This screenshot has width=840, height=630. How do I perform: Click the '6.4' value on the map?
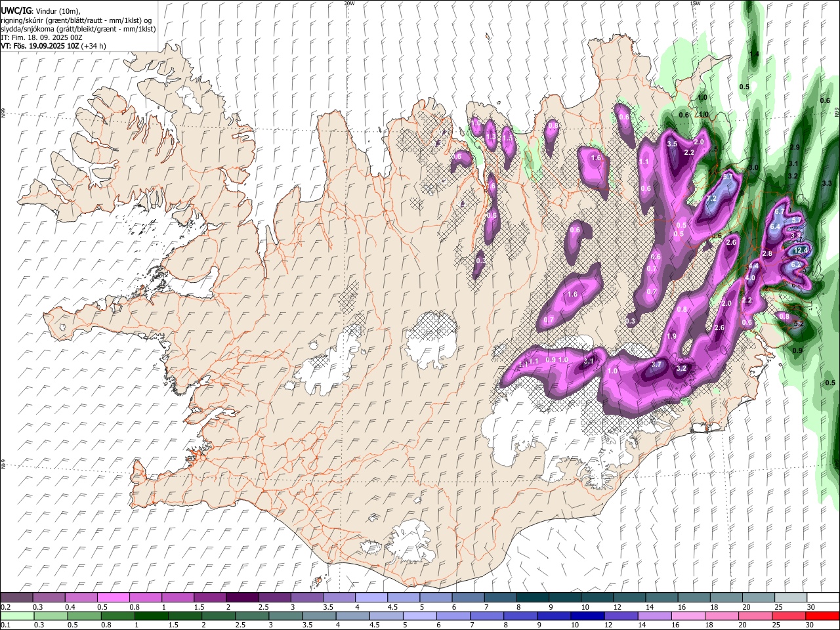(x=775, y=226)
